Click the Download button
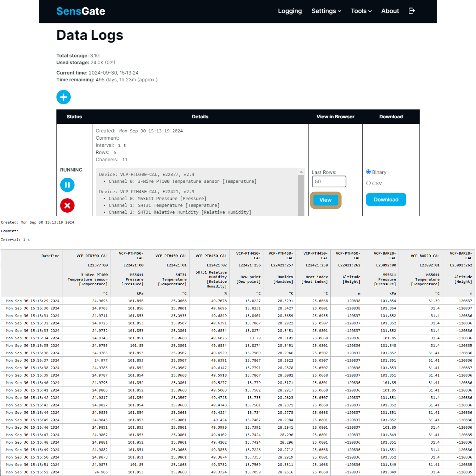This screenshot has height=476, width=476. (x=386, y=200)
